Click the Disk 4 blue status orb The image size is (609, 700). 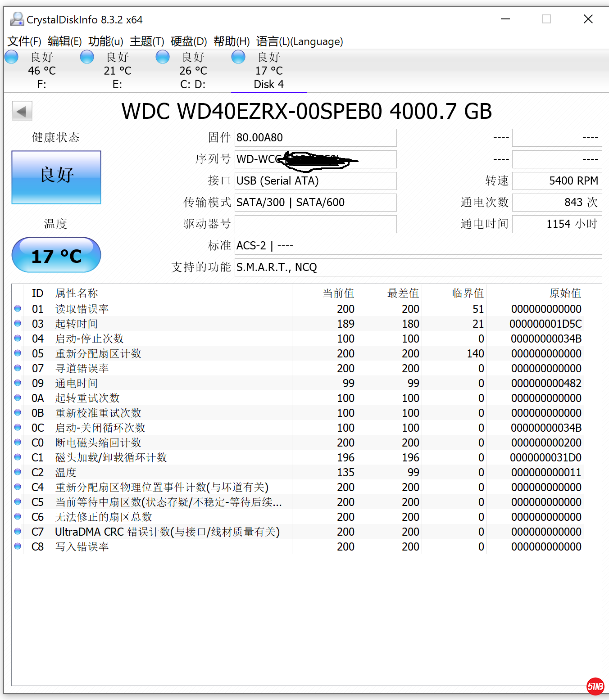pyautogui.click(x=238, y=57)
